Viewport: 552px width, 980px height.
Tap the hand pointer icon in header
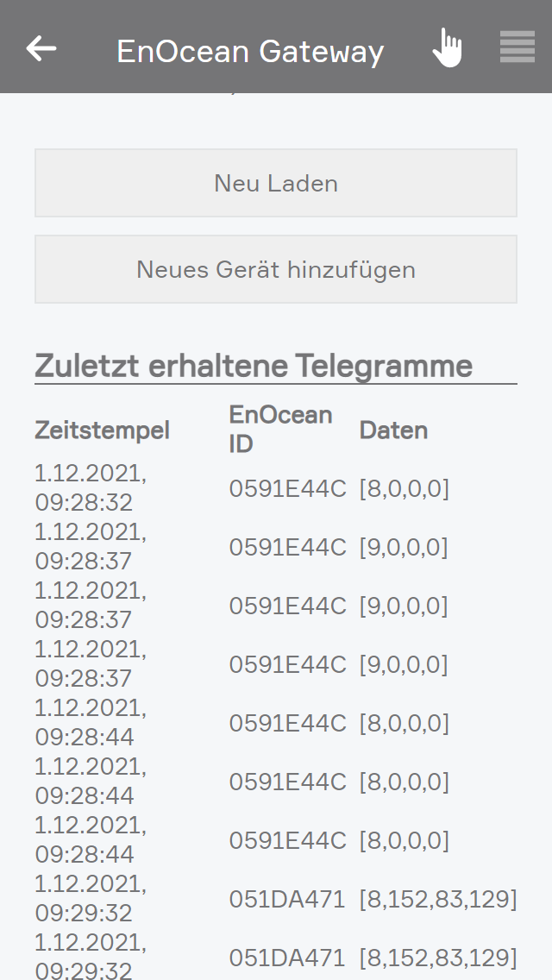[x=447, y=48]
